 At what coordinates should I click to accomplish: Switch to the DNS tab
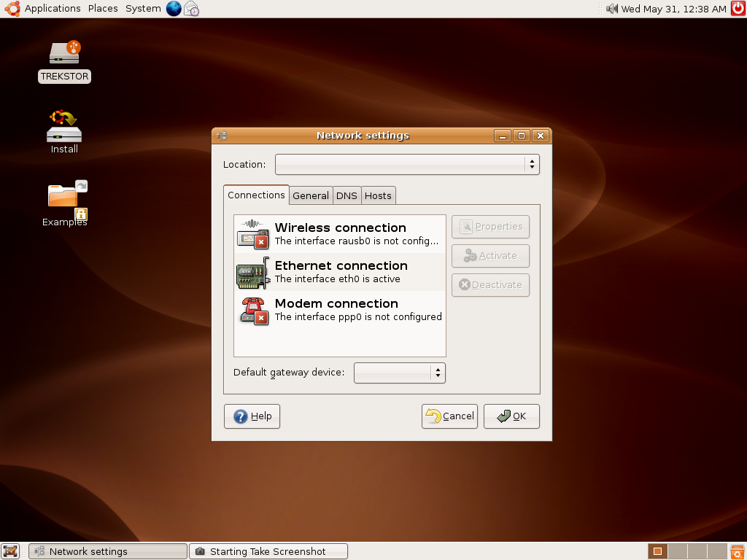click(x=347, y=195)
